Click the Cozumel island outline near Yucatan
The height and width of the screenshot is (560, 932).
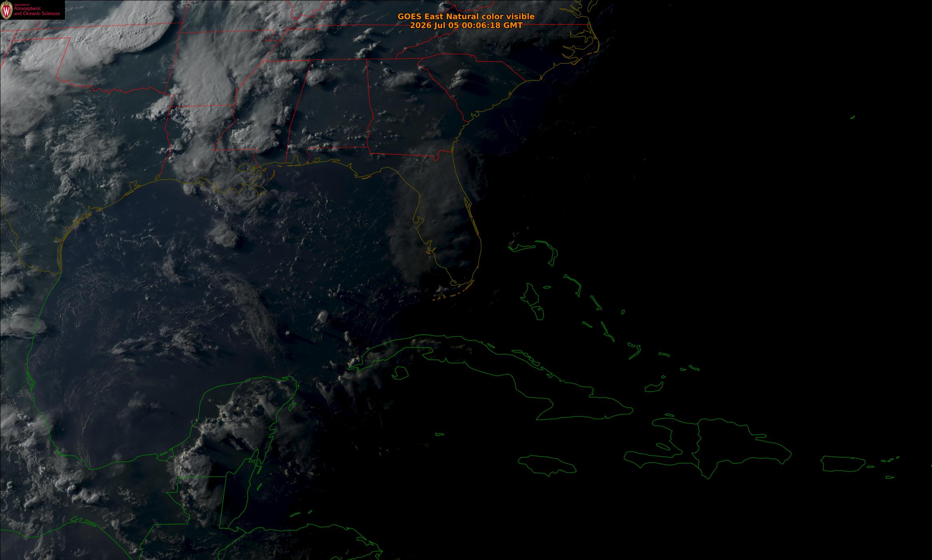pyautogui.click(x=292, y=407)
